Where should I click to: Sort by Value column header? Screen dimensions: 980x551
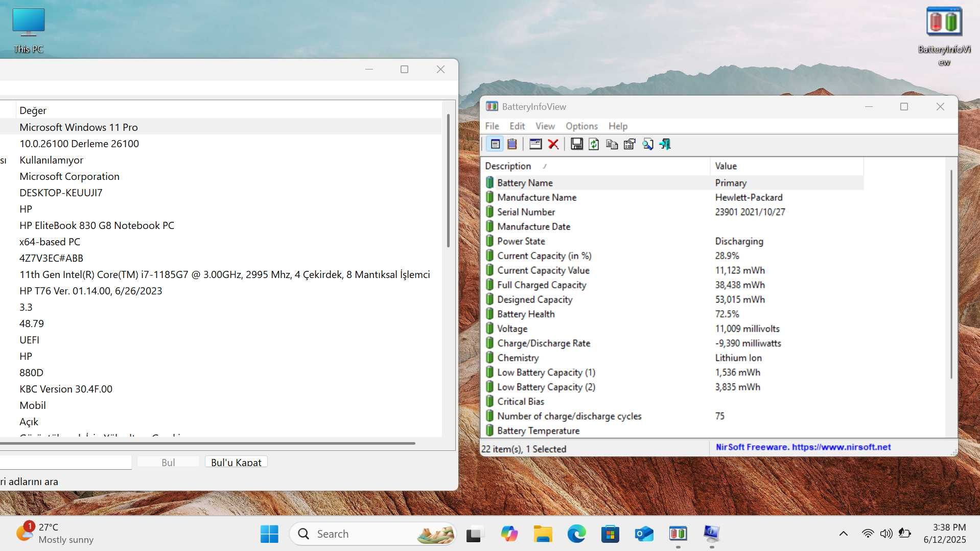pos(787,166)
